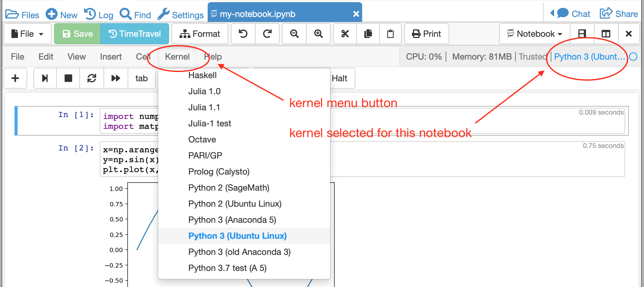Cut the cell using the scissors icon

pyautogui.click(x=345, y=34)
